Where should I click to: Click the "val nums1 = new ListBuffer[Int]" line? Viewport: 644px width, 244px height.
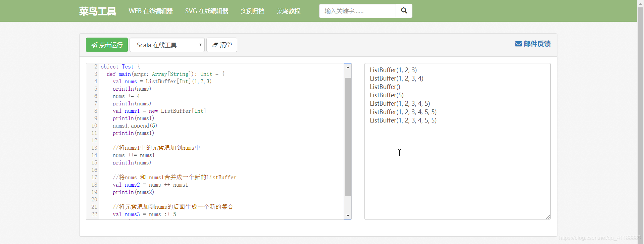pos(159,111)
